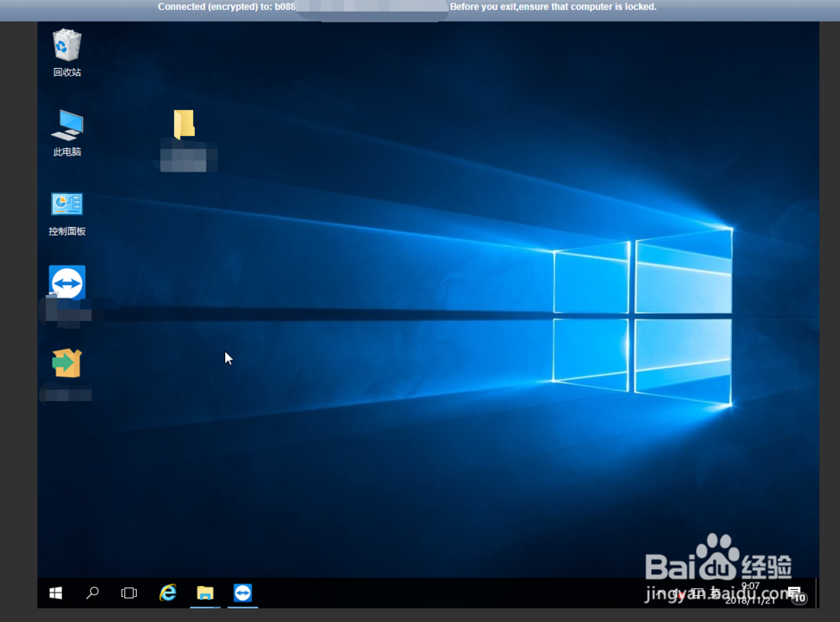Open File Explorer from the taskbar

pyautogui.click(x=205, y=593)
